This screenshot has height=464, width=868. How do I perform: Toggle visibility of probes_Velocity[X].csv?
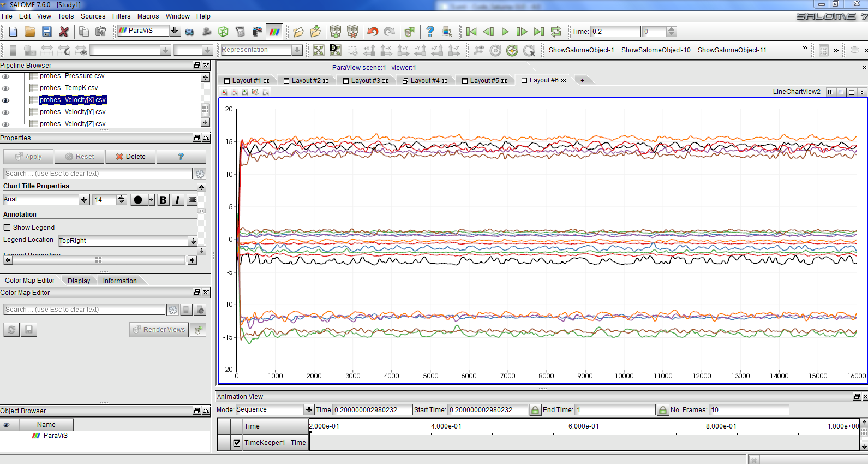click(6, 100)
